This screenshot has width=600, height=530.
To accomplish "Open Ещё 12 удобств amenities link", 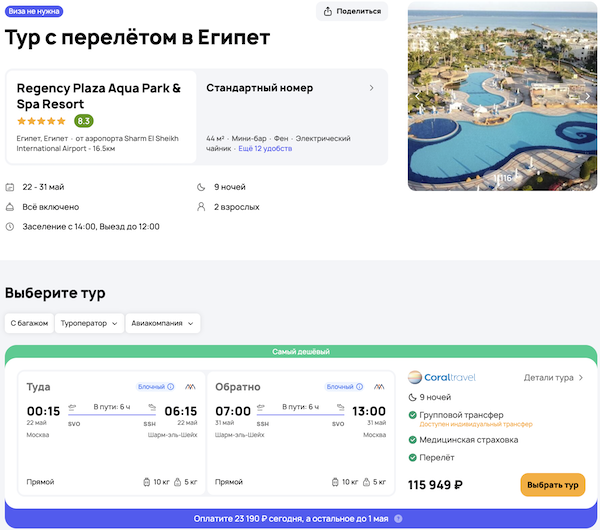I will (264, 148).
